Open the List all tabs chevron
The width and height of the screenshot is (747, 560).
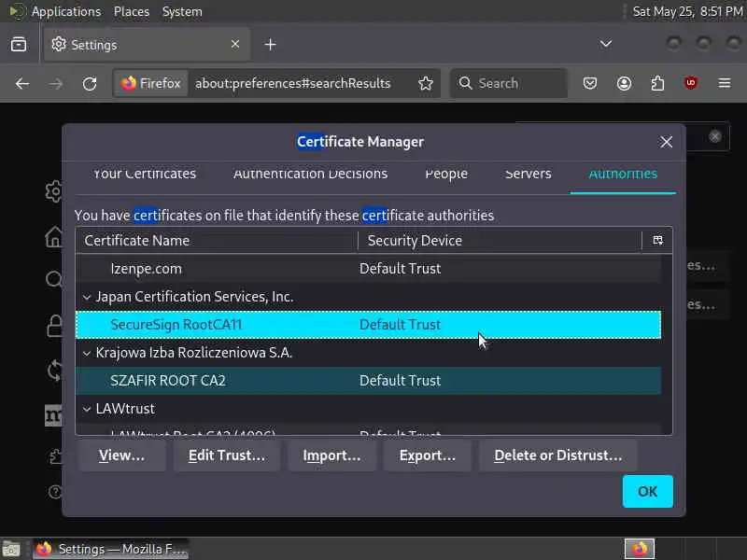point(605,44)
